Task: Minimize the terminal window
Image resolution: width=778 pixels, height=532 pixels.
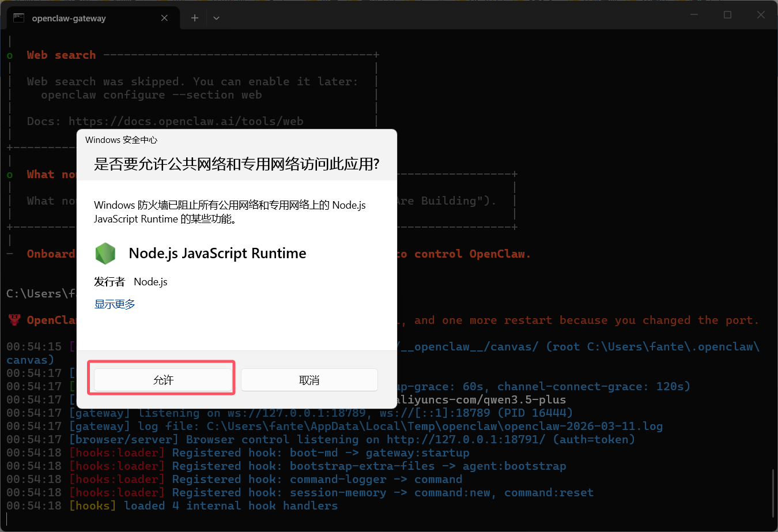Action: pos(694,15)
